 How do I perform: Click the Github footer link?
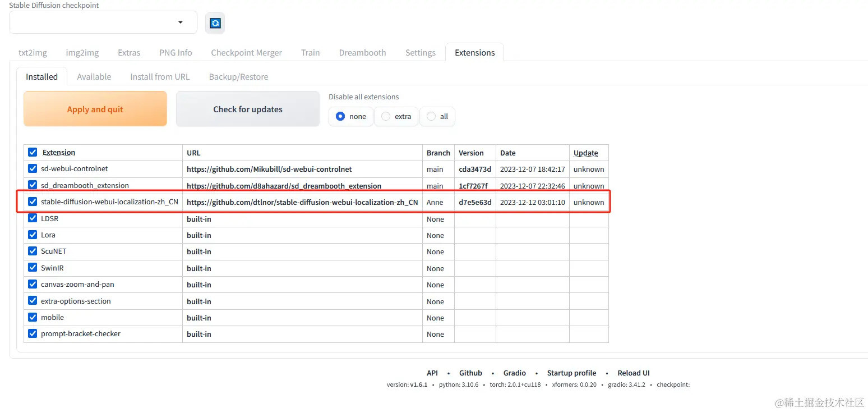470,373
